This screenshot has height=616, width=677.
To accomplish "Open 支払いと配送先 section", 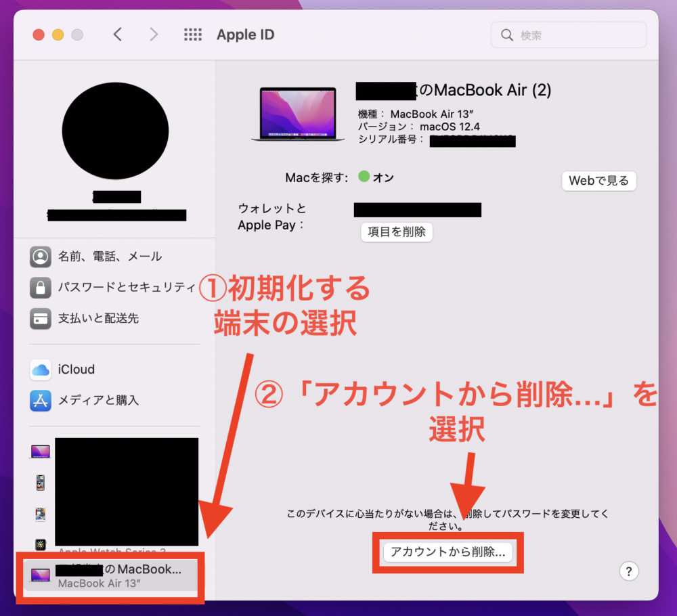I will 84,319.
